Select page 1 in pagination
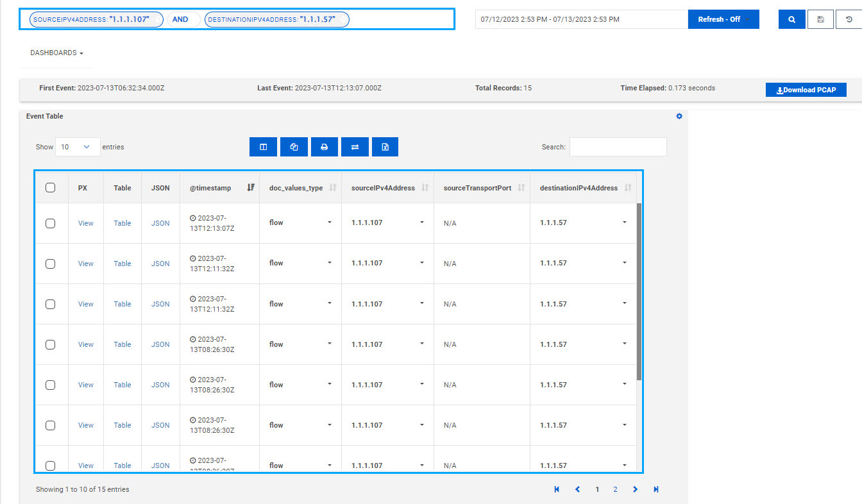This screenshot has height=504, width=862. point(597,489)
